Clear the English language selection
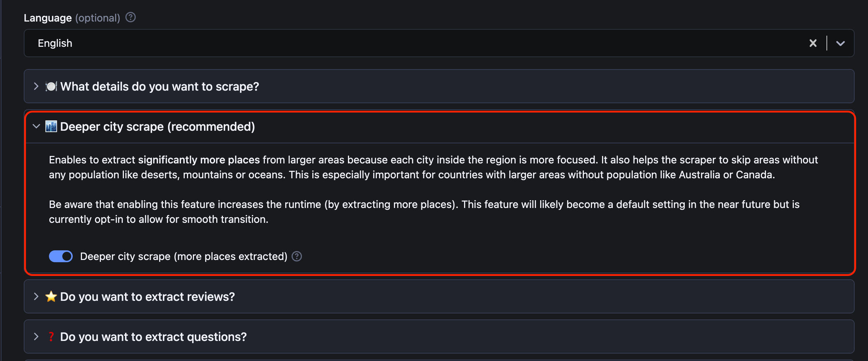The width and height of the screenshot is (868, 361). 813,43
